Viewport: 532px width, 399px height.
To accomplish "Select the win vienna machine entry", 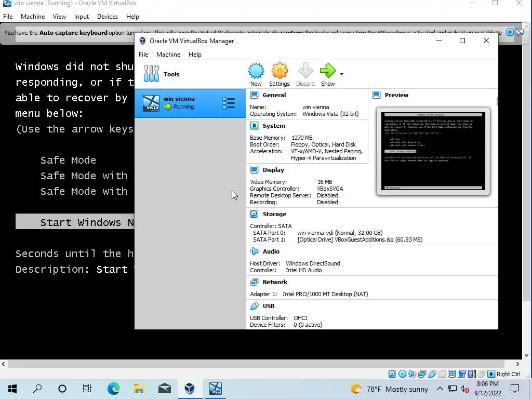I will pos(190,103).
